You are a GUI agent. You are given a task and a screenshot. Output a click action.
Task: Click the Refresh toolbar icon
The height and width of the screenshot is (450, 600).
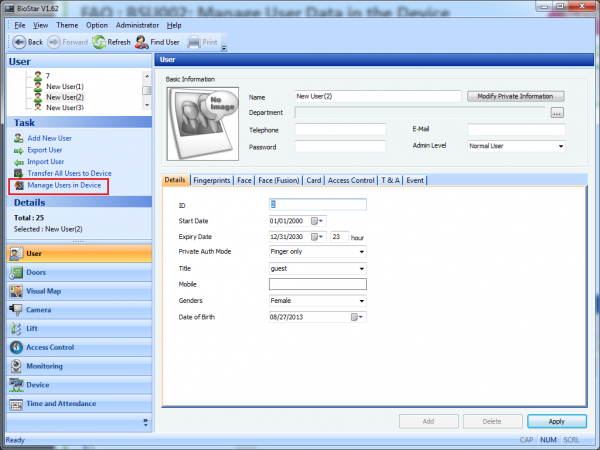(x=99, y=42)
